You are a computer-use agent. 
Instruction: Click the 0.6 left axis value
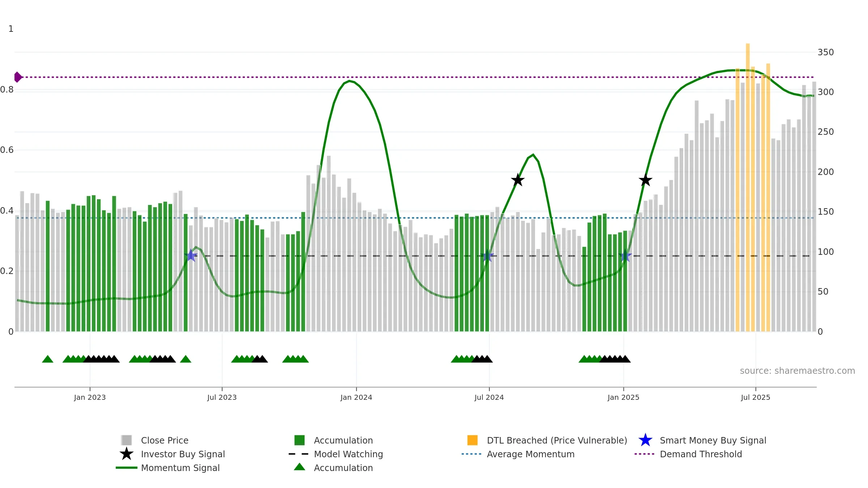[7, 150]
